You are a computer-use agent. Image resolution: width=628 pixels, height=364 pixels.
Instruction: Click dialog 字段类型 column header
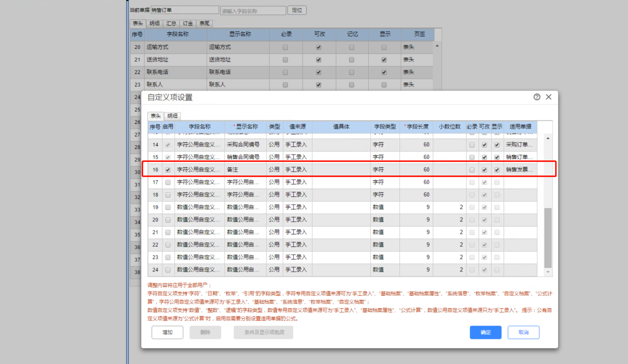tap(385, 127)
